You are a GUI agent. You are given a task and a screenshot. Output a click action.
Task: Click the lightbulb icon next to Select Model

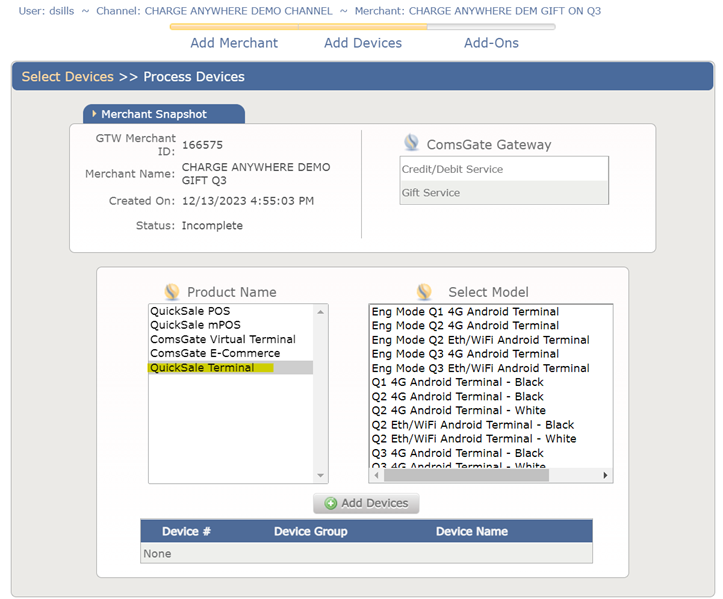(x=425, y=292)
